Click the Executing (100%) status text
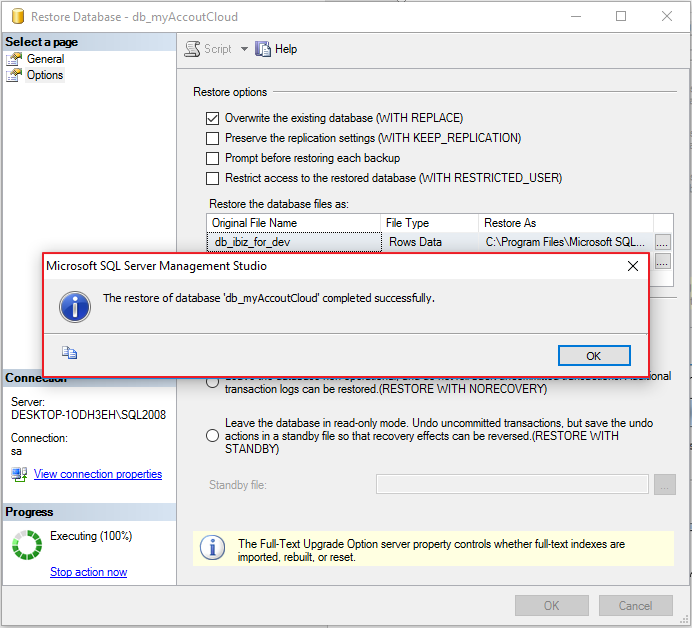The height and width of the screenshot is (628, 692). tap(91, 536)
